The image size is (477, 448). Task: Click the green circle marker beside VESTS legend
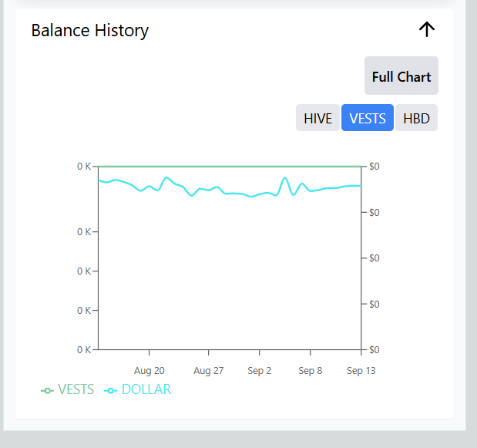pos(48,390)
